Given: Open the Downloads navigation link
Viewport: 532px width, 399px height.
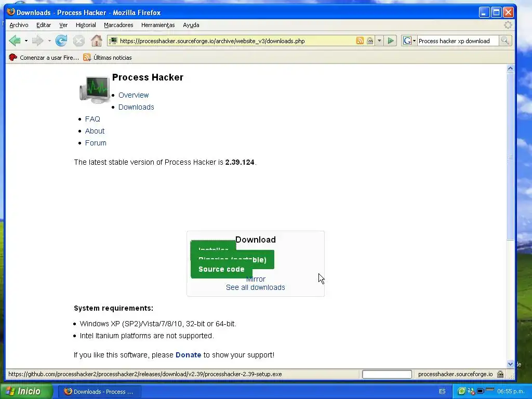Looking at the screenshot, I should coord(136,107).
